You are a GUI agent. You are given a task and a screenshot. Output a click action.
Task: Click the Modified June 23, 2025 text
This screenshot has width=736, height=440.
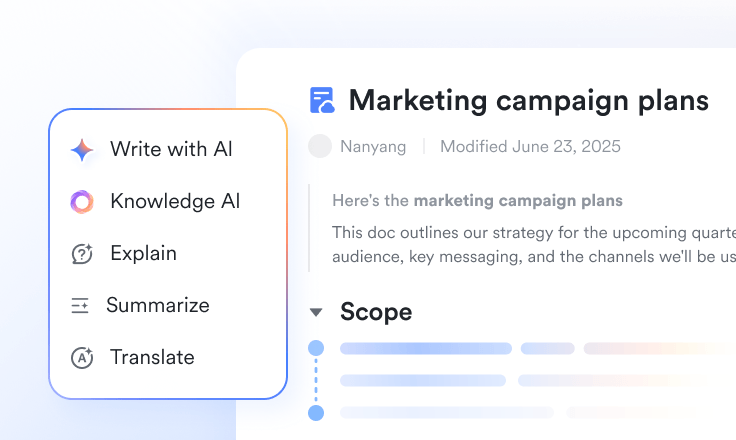pyautogui.click(x=530, y=147)
